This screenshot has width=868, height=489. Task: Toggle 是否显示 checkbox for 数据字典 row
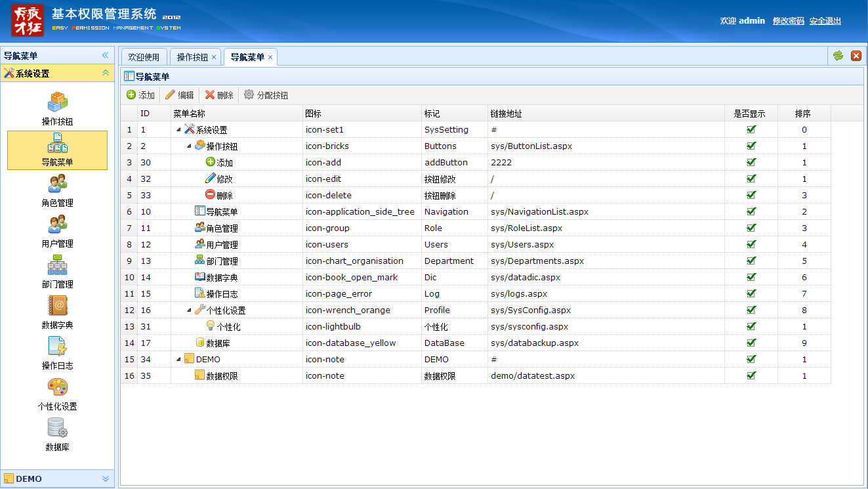point(751,277)
